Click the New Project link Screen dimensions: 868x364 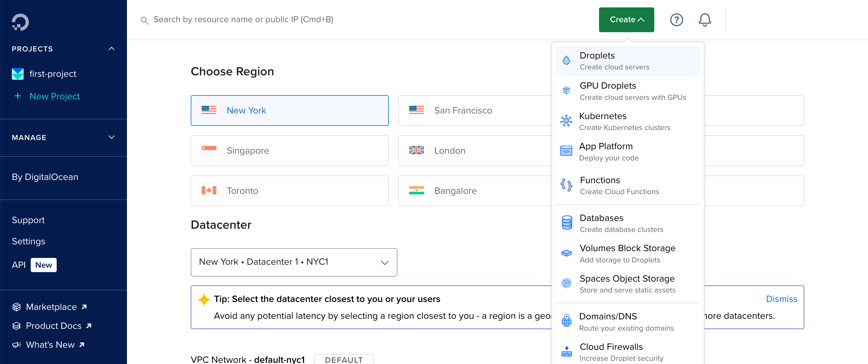pos(55,97)
